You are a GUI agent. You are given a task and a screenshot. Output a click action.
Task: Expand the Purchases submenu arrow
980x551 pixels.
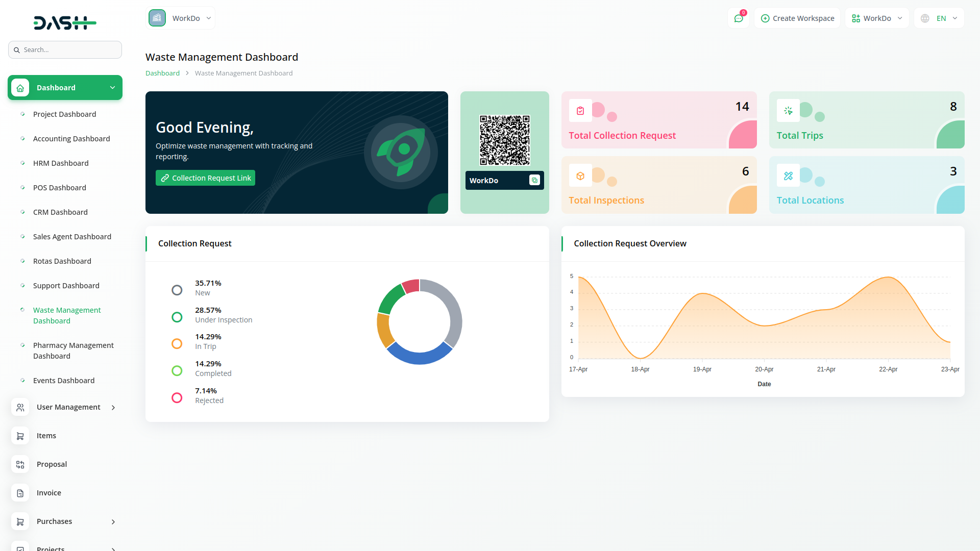click(x=113, y=522)
